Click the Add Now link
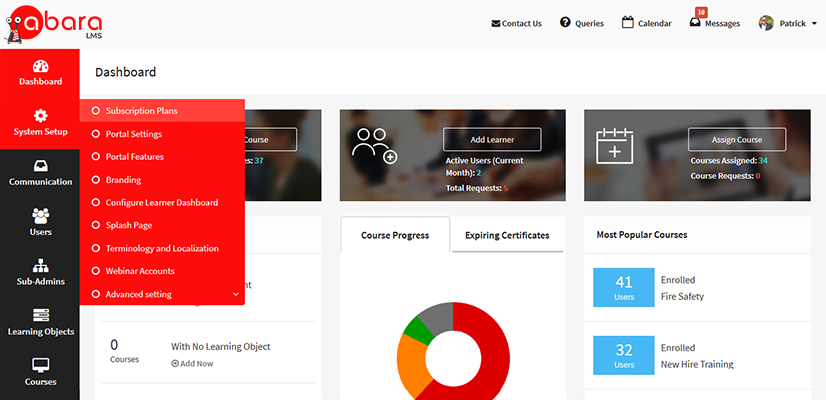This screenshot has width=826, height=400. pyautogui.click(x=192, y=363)
